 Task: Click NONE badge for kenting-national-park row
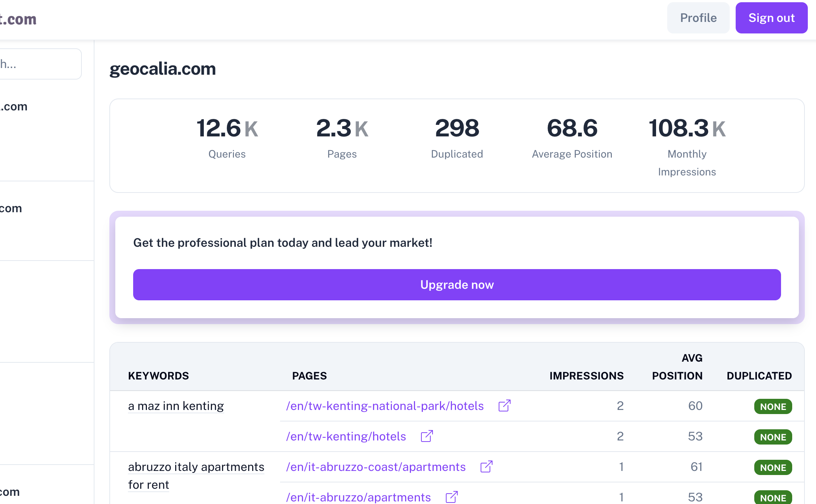(x=773, y=407)
